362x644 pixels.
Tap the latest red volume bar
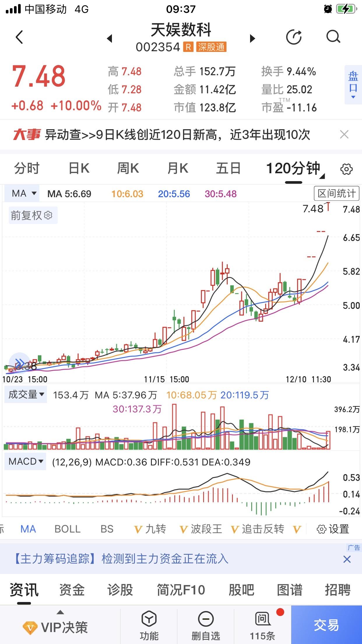pyautogui.click(x=328, y=440)
